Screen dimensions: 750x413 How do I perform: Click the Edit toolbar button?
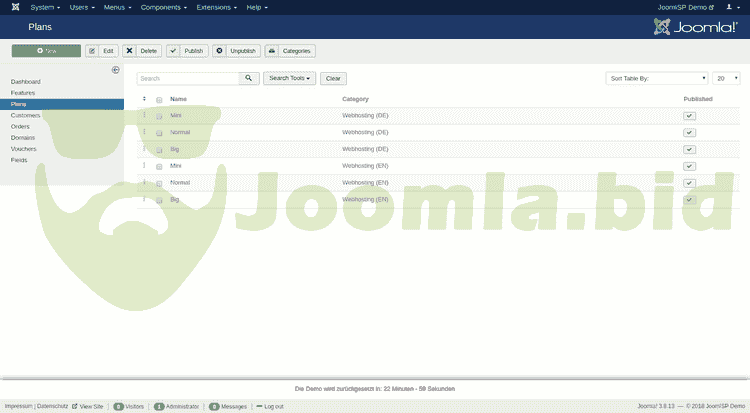coord(103,50)
